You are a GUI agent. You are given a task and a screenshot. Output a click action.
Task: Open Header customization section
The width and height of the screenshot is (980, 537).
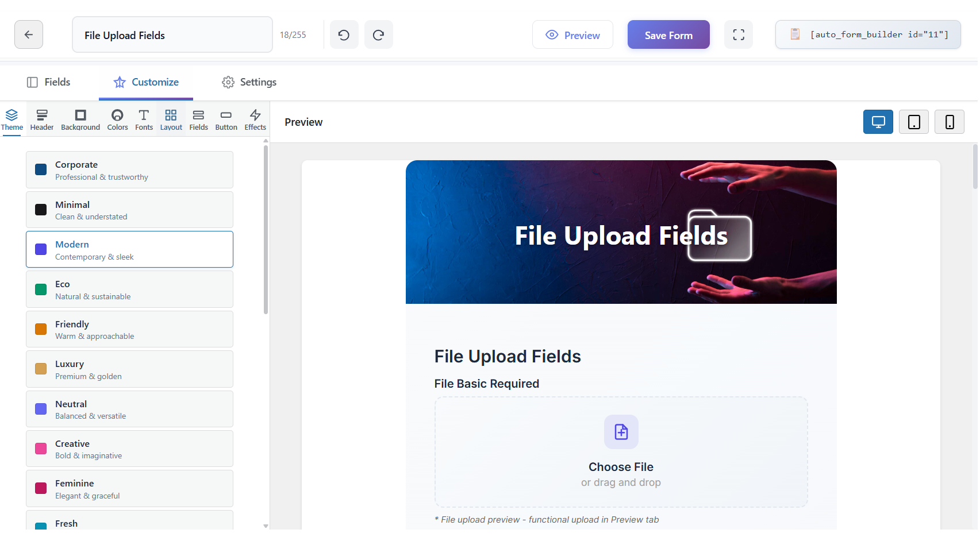[x=42, y=120]
